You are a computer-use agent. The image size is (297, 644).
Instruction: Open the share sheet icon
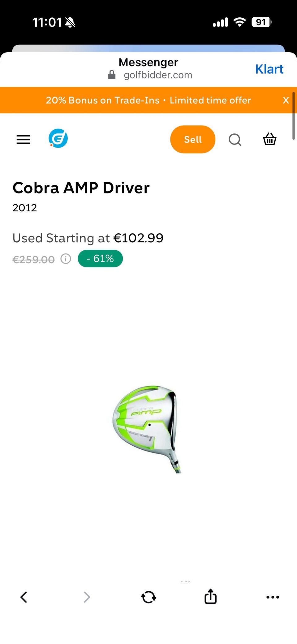tap(210, 596)
